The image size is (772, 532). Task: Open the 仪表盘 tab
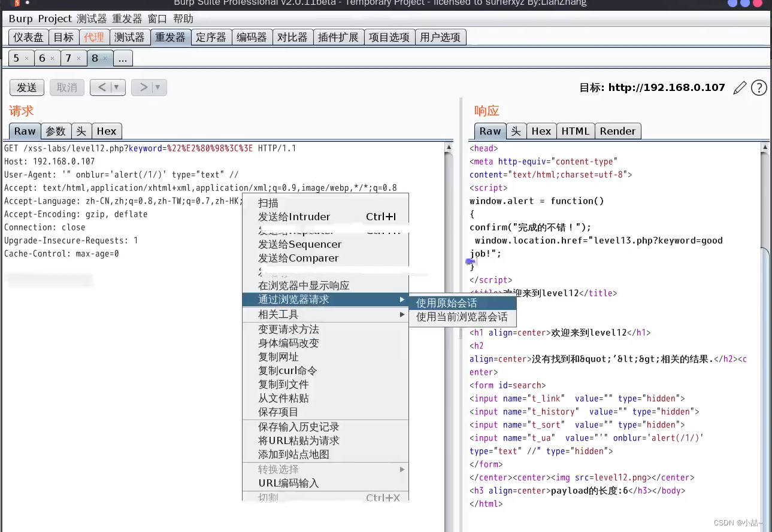tap(28, 37)
